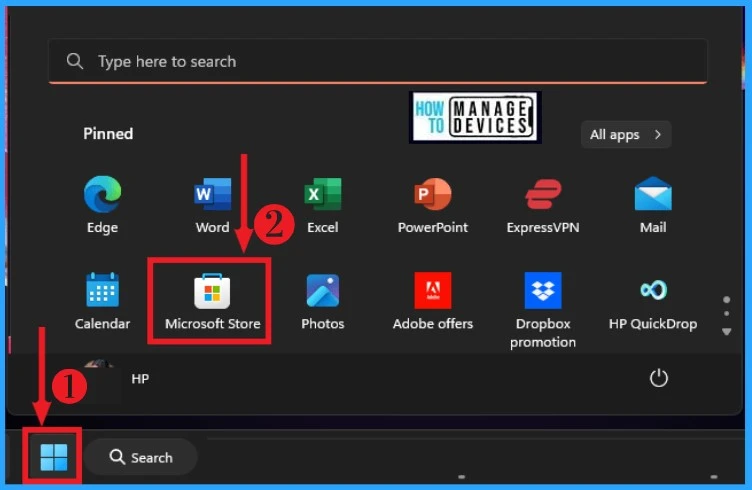Select the second pinned page dot
752x490 pixels.
[x=727, y=314]
